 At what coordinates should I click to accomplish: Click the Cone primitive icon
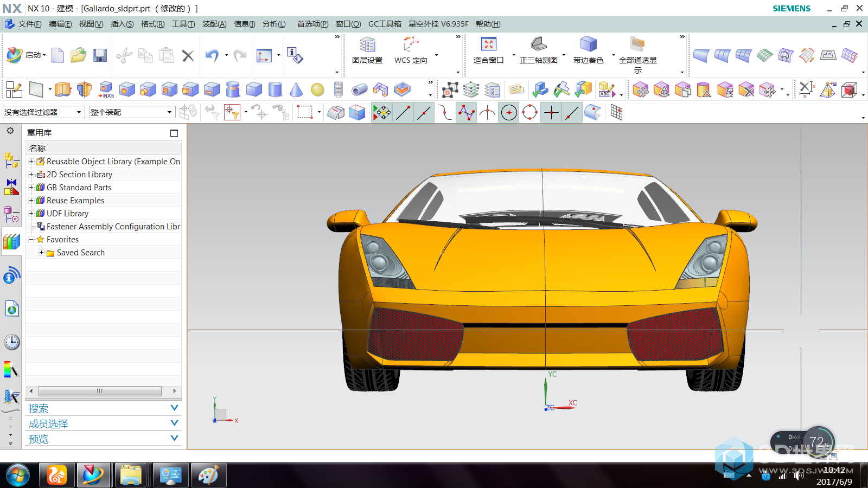tap(296, 89)
